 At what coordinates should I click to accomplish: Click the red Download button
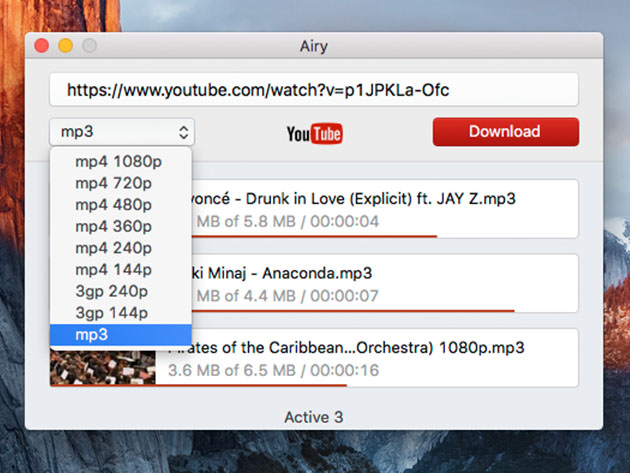[x=506, y=132]
